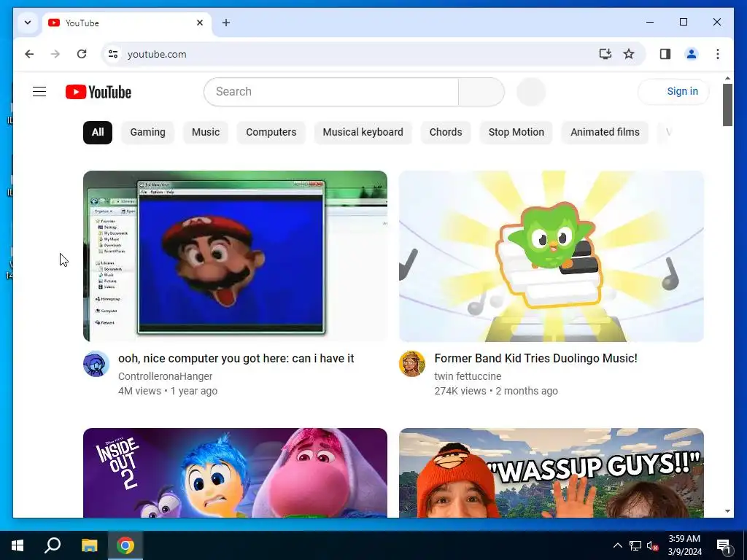Screen dimensions: 747x560
Task: Select the Computers filter chip
Action: [271, 133]
